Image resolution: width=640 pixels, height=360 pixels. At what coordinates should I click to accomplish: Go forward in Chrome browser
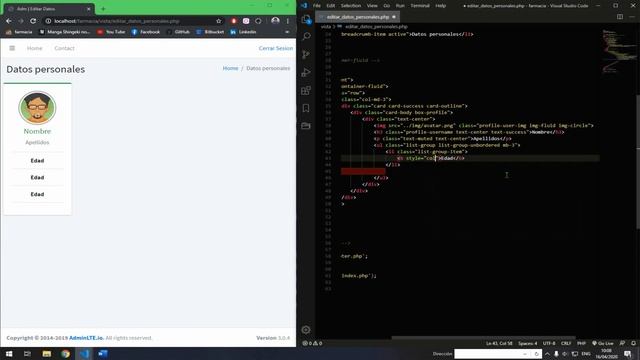pos(21,21)
